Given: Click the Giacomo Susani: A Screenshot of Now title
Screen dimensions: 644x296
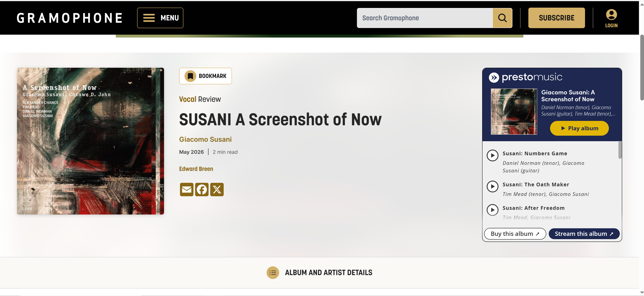Looking at the screenshot, I should [x=568, y=96].
